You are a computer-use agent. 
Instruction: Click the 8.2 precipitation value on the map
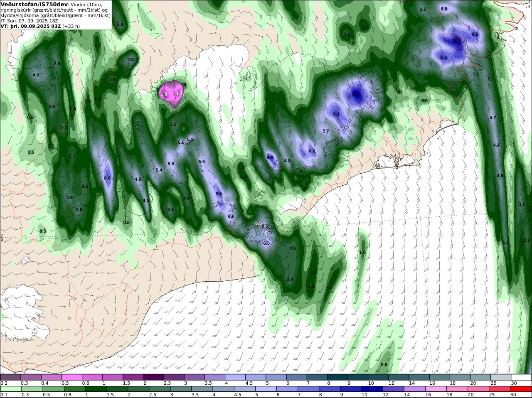[312, 151]
